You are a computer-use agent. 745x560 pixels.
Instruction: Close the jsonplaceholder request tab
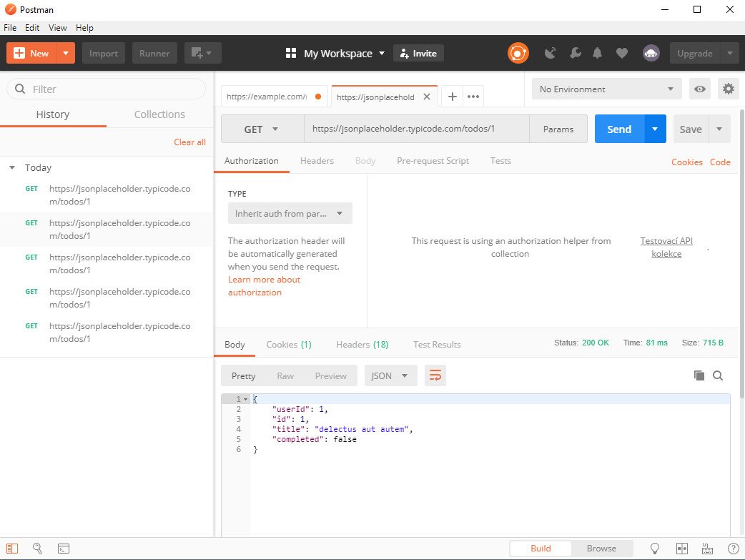tap(427, 97)
